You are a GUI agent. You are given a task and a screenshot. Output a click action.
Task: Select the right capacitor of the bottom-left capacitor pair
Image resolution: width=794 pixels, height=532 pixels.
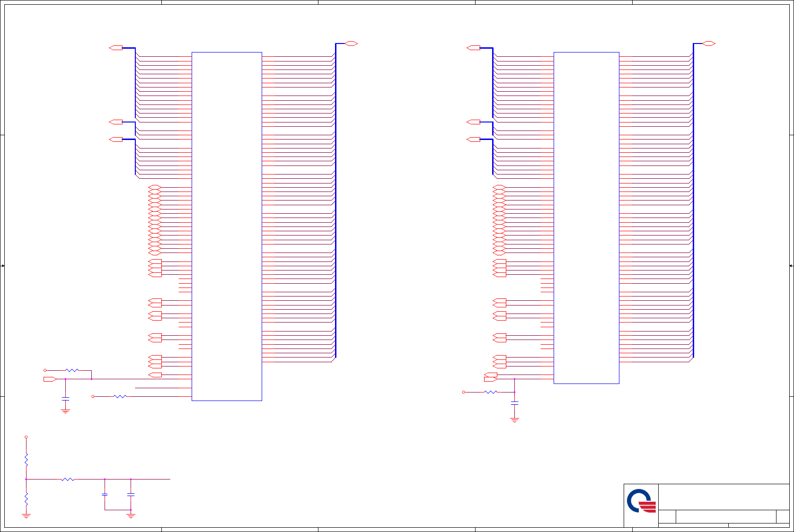pos(131,495)
